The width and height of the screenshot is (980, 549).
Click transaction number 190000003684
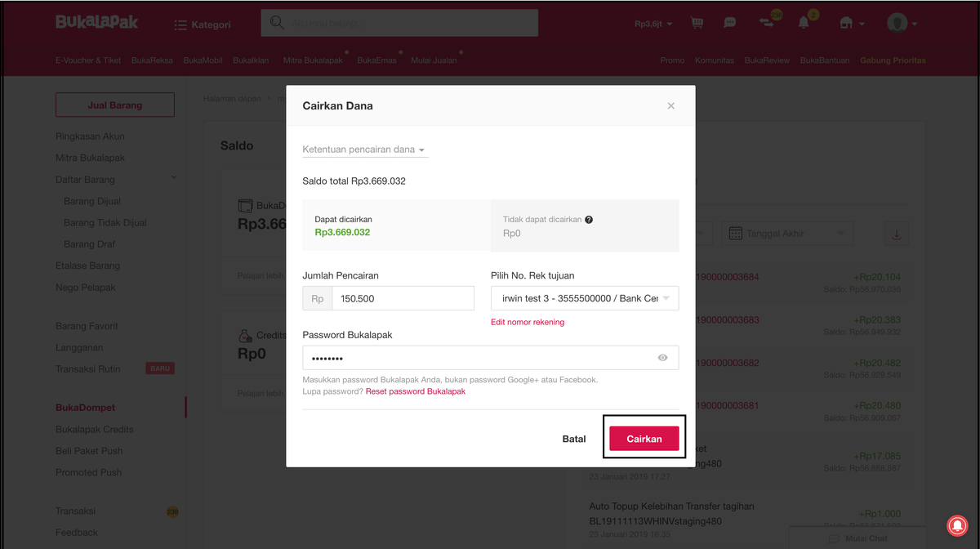click(727, 277)
